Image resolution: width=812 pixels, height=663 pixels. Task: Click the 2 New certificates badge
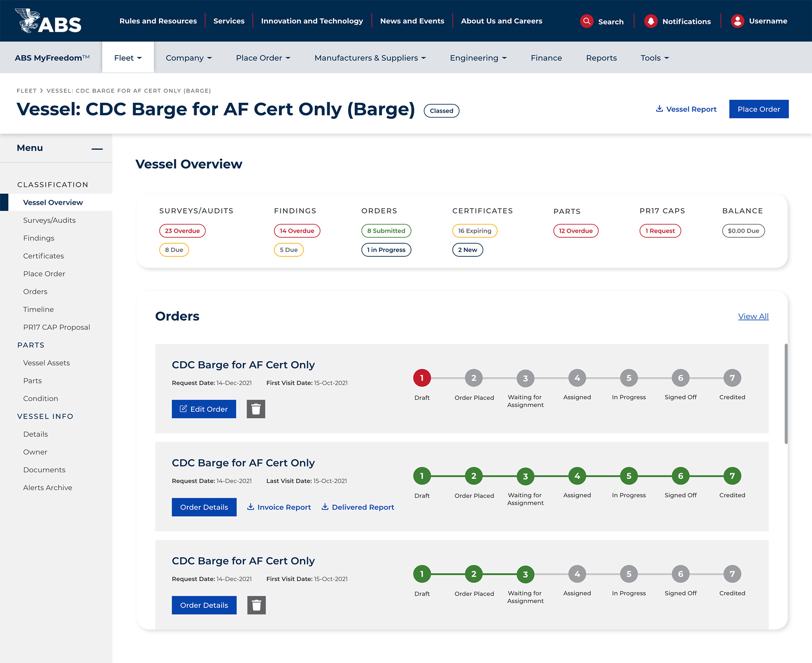[x=468, y=250]
